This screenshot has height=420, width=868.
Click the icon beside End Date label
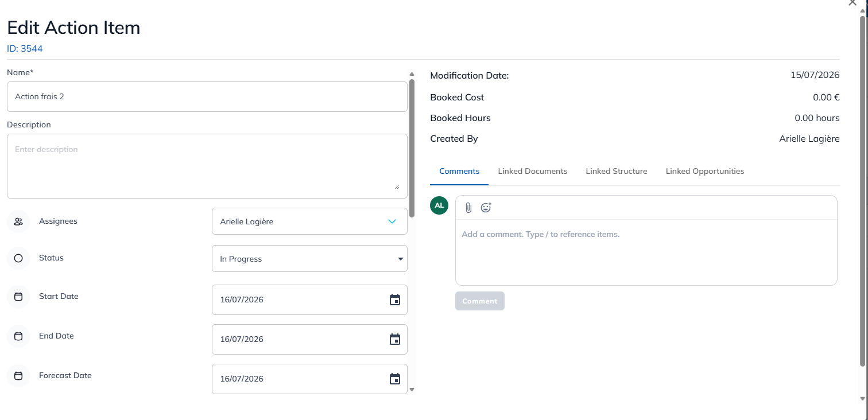pyautogui.click(x=18, y=336)
